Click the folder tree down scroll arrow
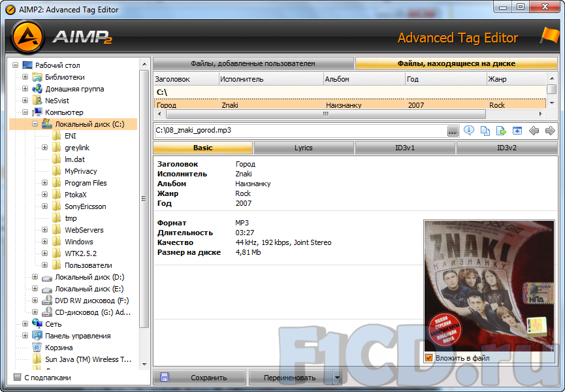The width and height of the screenshot is (565, 392). point(144,365)
